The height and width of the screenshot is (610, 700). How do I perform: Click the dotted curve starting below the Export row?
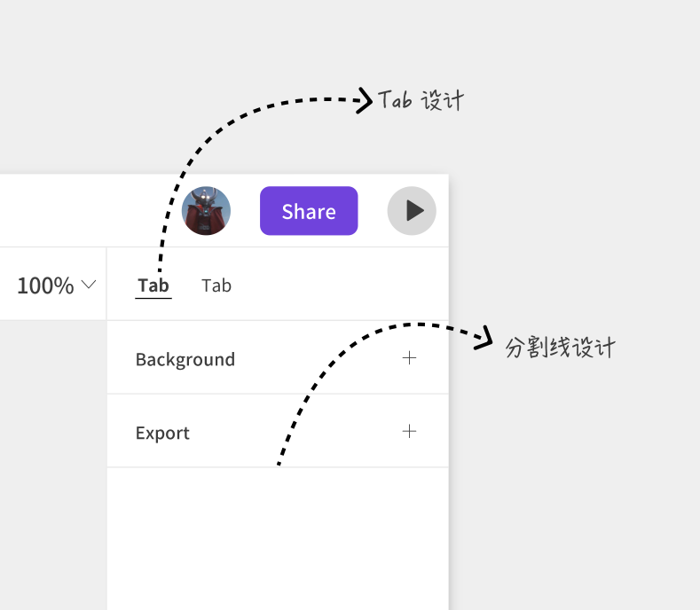[x=293, y=424]
